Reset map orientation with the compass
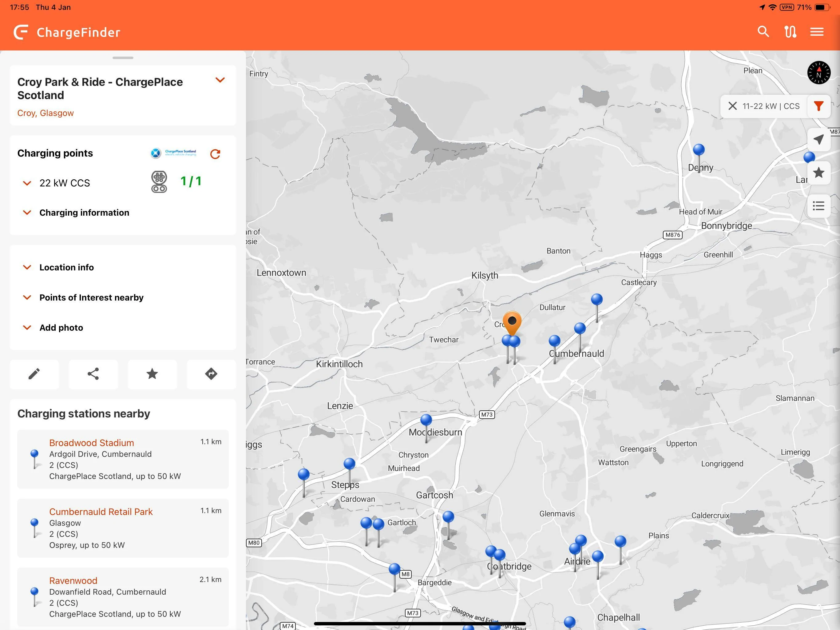The height and width of the screenshot is (630, 840). (819, 72)
